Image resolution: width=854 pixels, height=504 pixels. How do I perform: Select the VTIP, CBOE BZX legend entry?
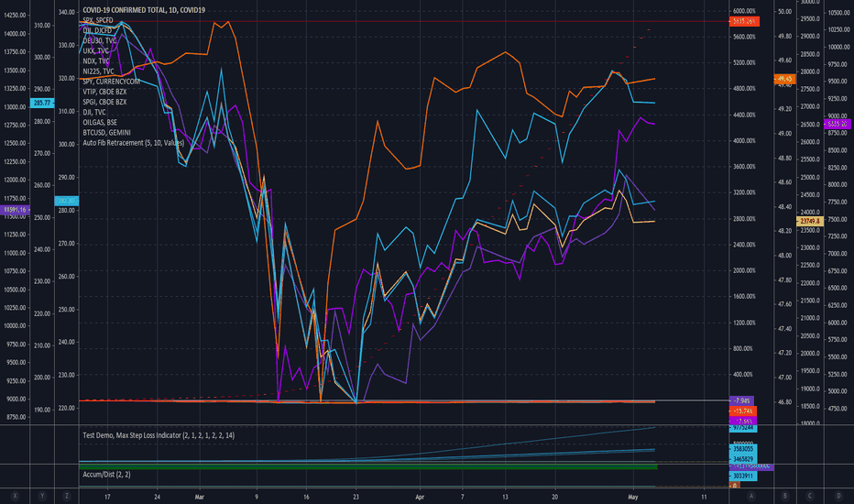[x=104, y=92]
